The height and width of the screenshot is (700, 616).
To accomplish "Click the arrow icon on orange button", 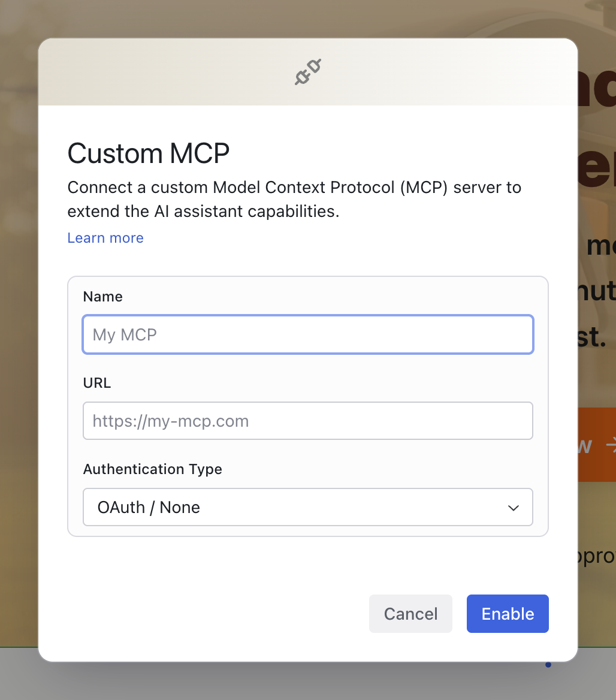I will [x=611, y=445].
